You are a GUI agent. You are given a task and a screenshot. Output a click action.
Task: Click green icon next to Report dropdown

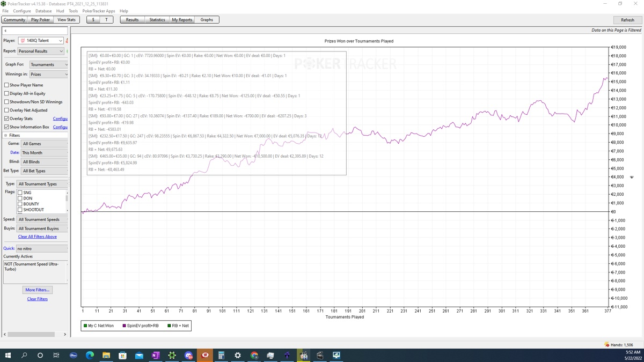[67, 51]
